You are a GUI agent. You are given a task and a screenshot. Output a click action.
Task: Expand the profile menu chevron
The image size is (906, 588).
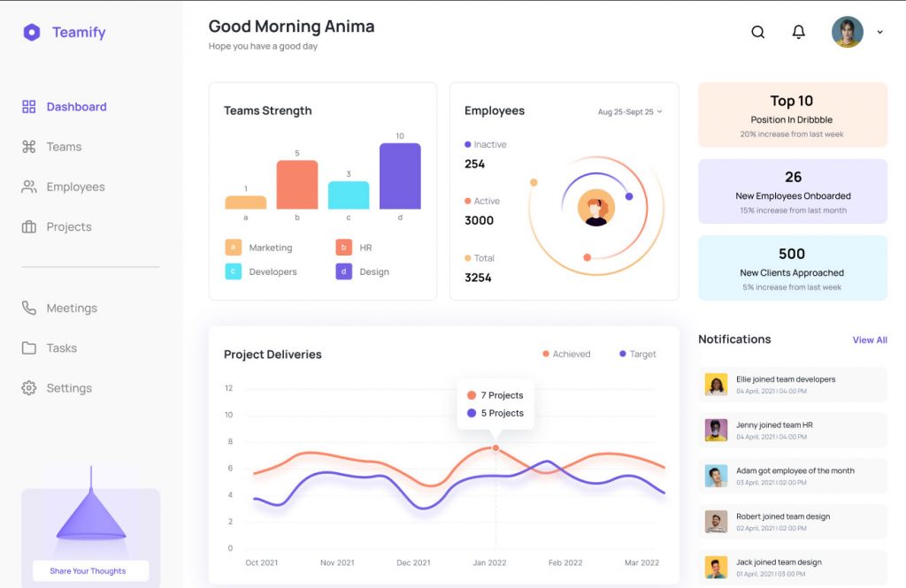pyautogui.click(x=879, y=32)
